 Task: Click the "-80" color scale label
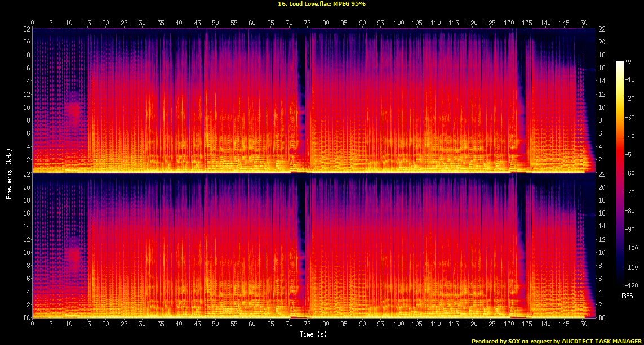630,211
